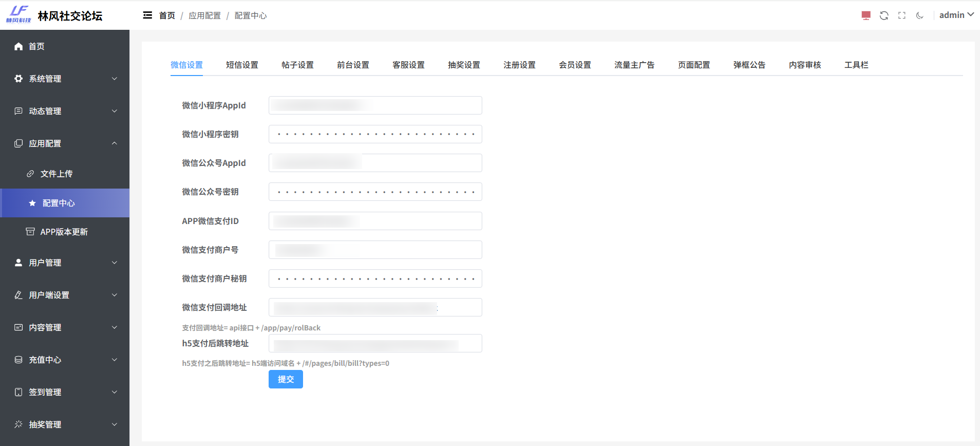Click the 提交 submit button
The height and width of the screenshot is (446, 980).
[286, 379]
